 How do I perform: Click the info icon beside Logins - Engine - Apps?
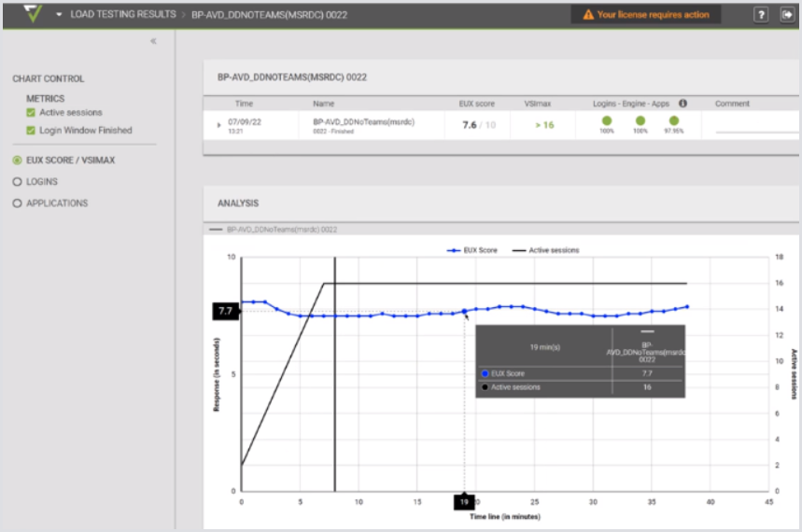point(682,104)
